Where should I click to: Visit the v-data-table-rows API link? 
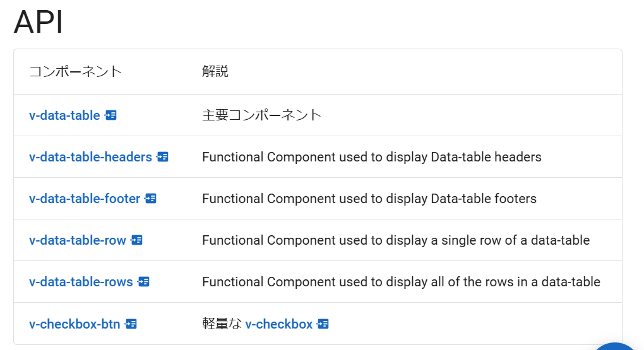coord(81,282)
